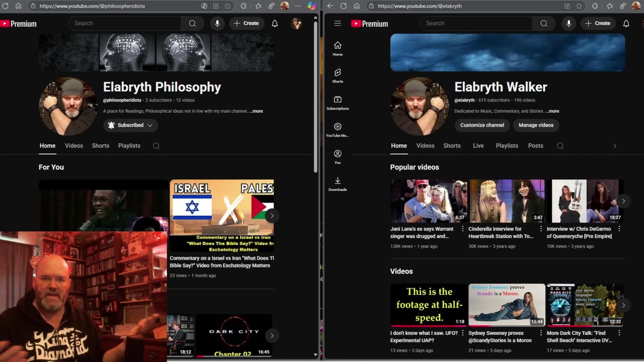This screenshot has width=644, height=362.
Task: Expand Elabryth Walker channel description with more
Action: coord(552,111)
